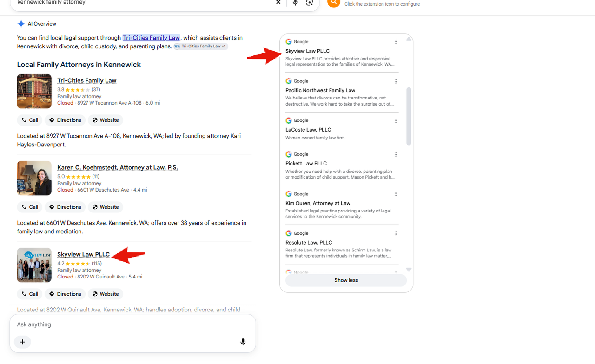The image size is (595, 364).
Task: Collapse the sources list with Show less
Action: tap(346, 280)
